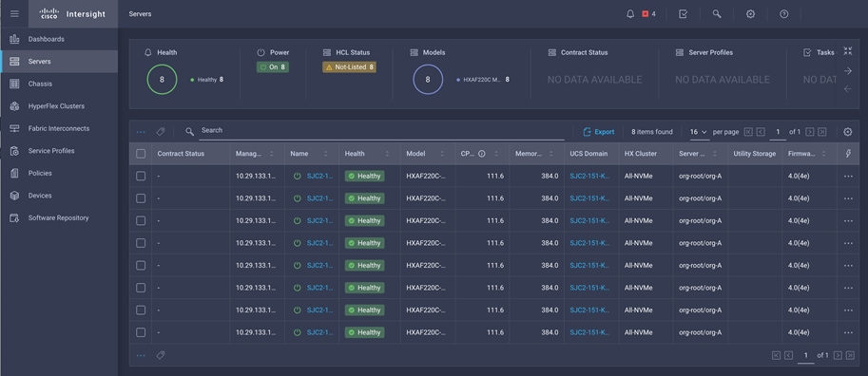The width and height of the screenshot is (868, 376).
Task: Open Devices in the sidebar
Action: click(59, 196)
